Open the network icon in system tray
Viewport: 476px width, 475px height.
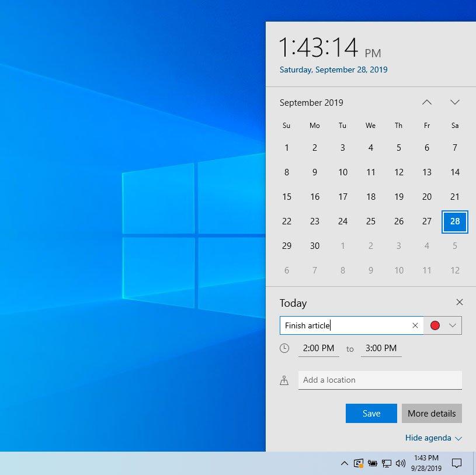pos(386,463)
